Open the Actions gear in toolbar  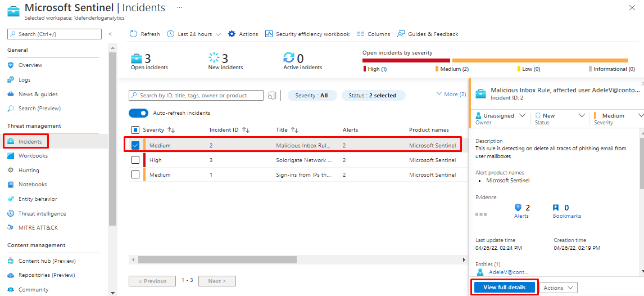click(x=232, y=34)
